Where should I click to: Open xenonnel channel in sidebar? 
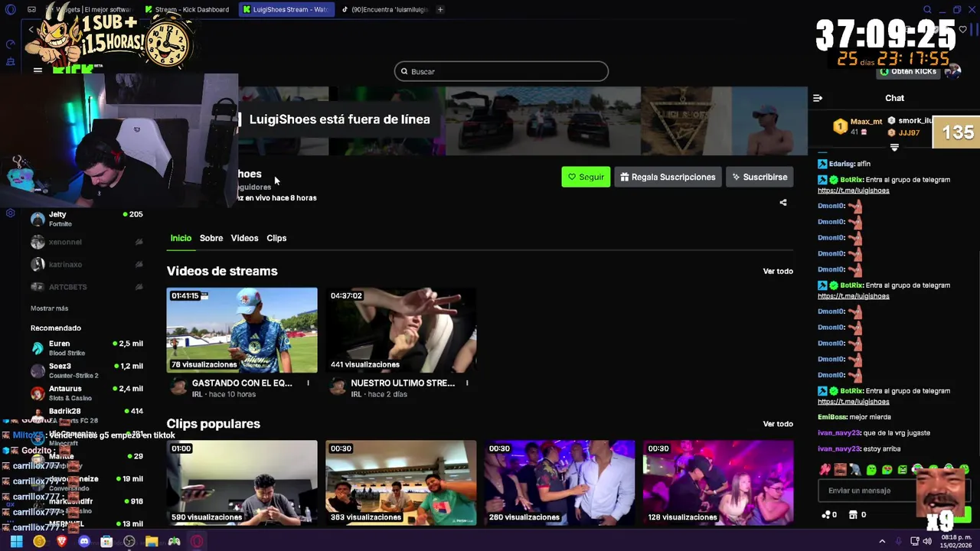point(86,242)
